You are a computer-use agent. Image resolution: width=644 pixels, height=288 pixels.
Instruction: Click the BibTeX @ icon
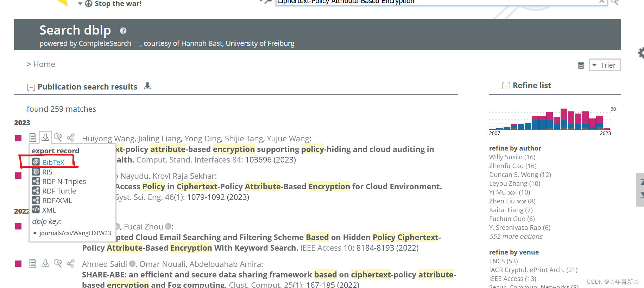[36, 162]
